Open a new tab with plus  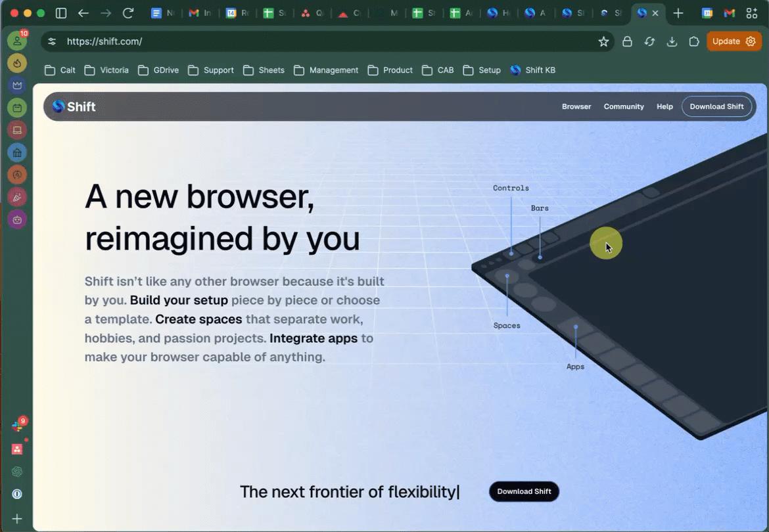click(x=678, y=13)
